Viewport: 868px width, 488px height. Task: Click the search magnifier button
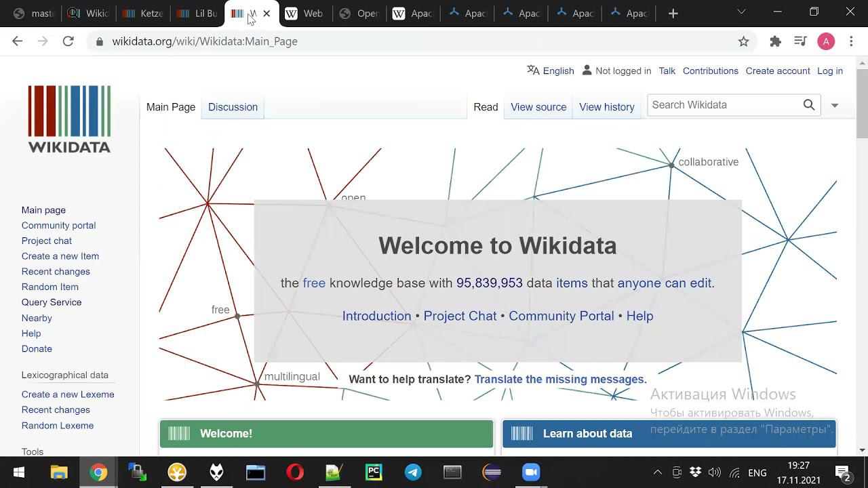809,105
